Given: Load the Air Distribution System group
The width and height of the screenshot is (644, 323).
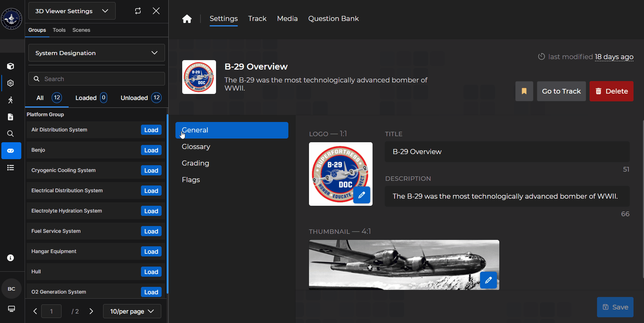Looking at the screenshot, I should 151,130.
